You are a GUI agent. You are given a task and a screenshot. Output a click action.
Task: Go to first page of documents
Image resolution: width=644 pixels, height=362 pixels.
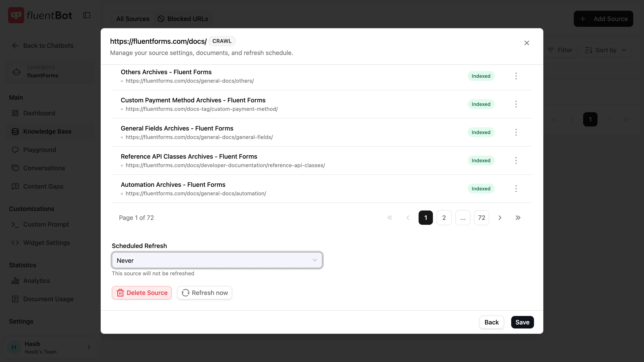[390, 218]
